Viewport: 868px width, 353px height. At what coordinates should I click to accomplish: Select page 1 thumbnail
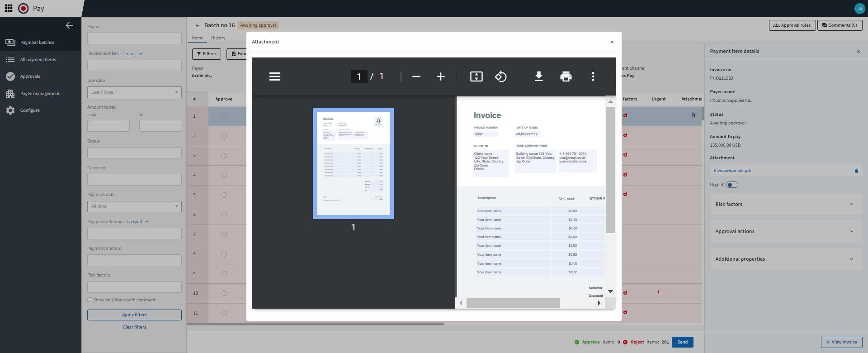tap(354, 163)
